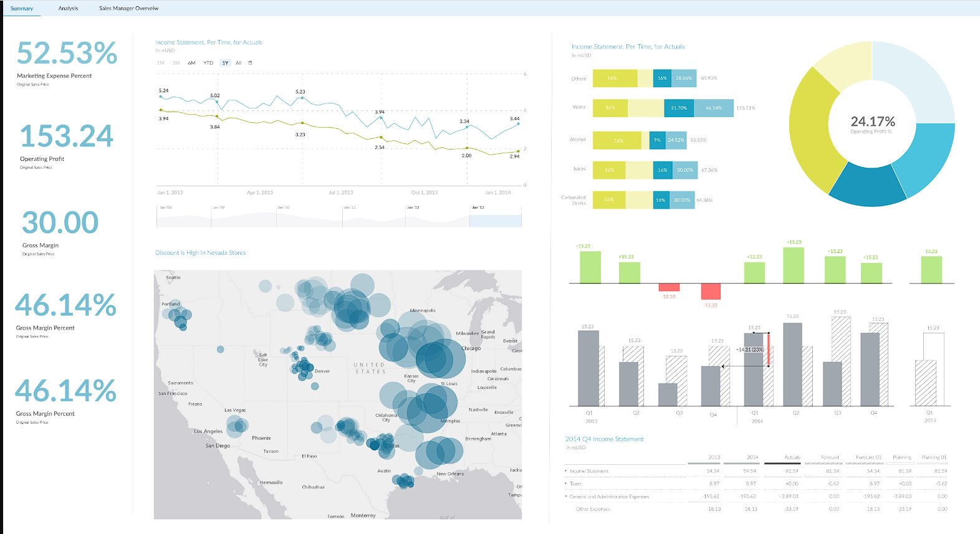Switch to the Analysis tab

click(68, 8)
